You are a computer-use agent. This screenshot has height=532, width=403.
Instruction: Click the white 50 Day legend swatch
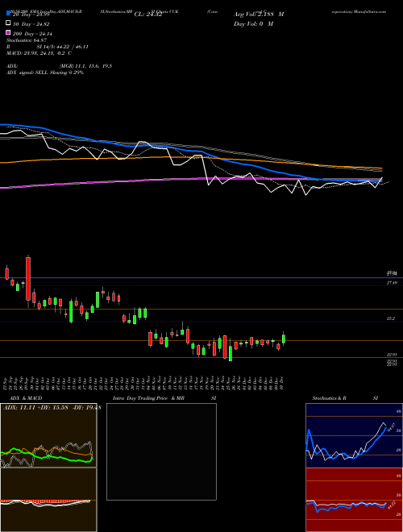pos(9,23)
